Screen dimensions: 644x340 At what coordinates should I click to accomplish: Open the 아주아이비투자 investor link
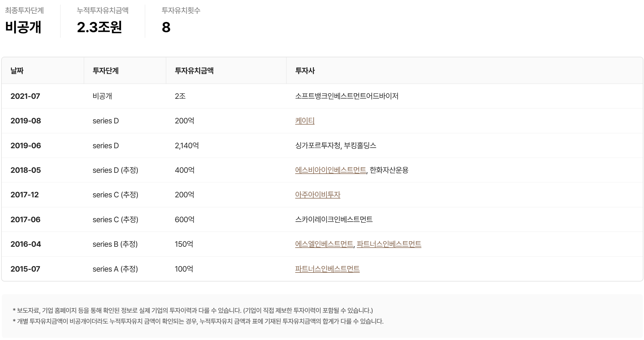[317, 195]
